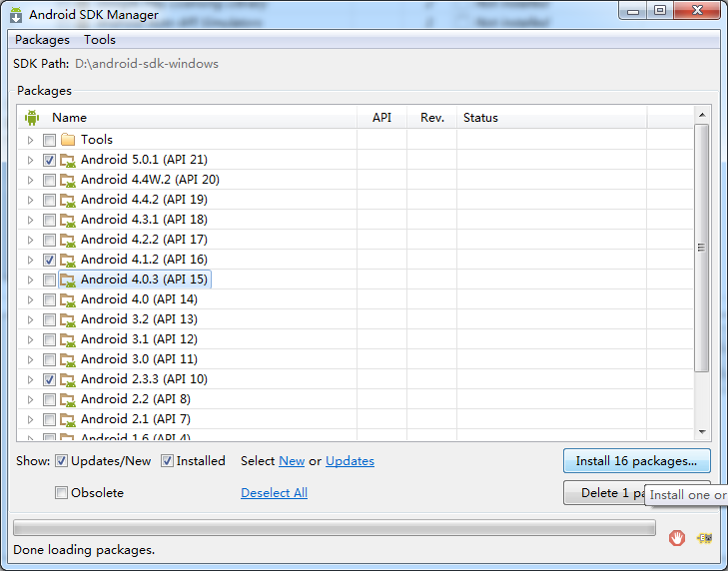Click the Android 2.3.3 (API 10) package icon

pos(68,379)
